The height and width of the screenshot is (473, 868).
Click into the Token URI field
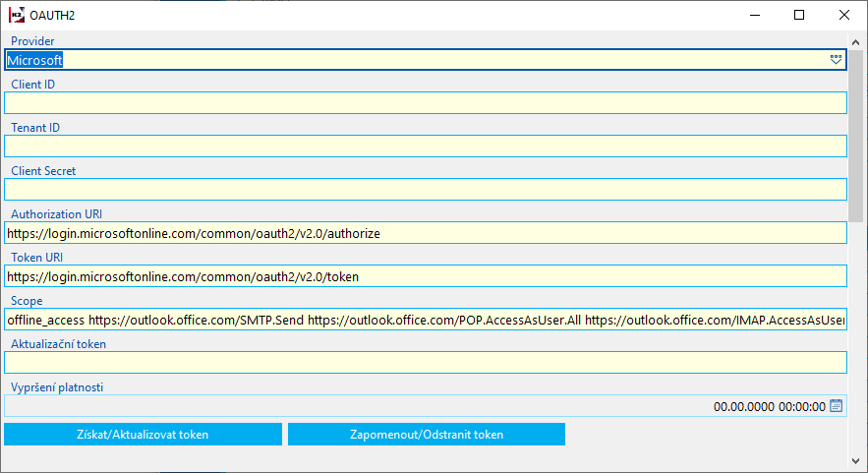click(425, 275)
